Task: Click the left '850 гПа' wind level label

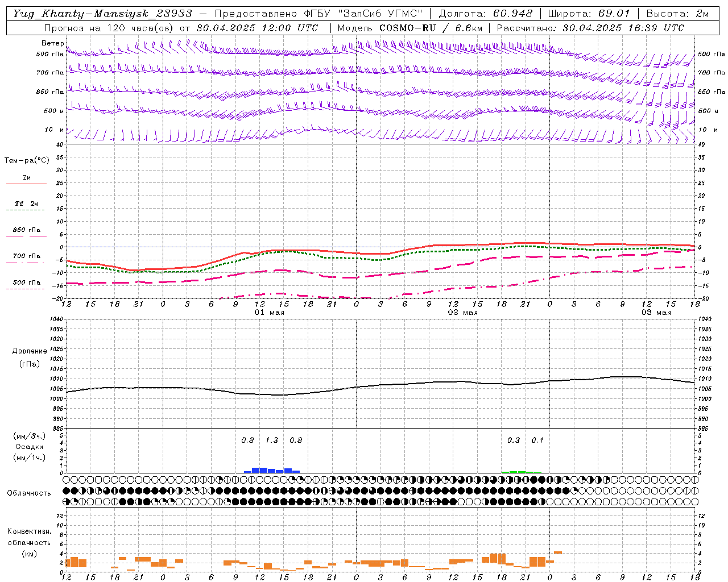Action: click(50, 92)
